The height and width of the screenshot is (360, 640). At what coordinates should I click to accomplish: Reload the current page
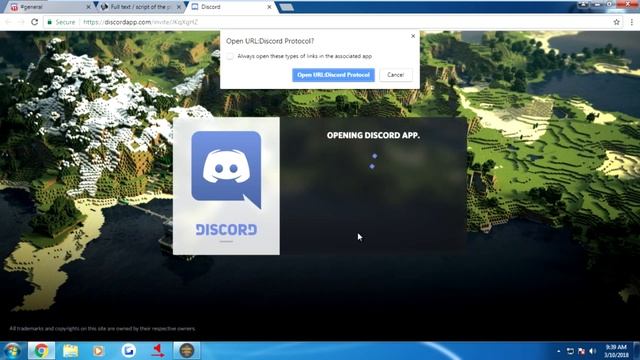coord(35,22)
